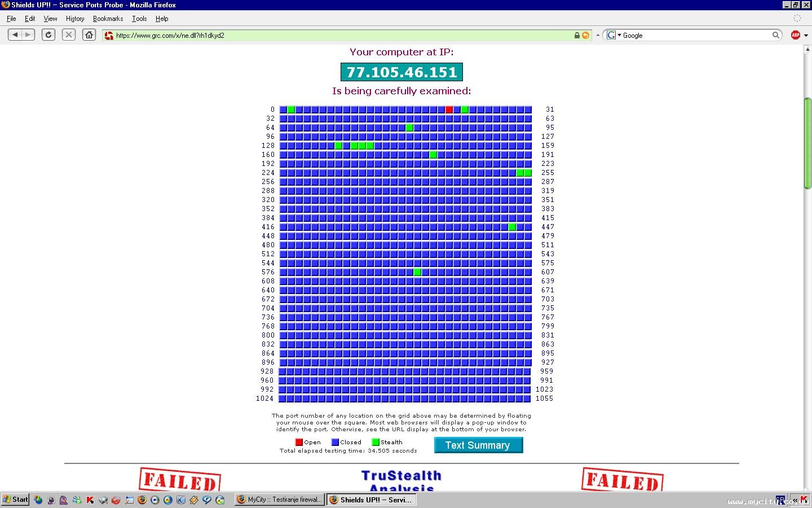Click the green stealth square in row 416
Image resolution: width=812 pixels, height=508 pixels.
pyautogui.click(x=512, y=227)
